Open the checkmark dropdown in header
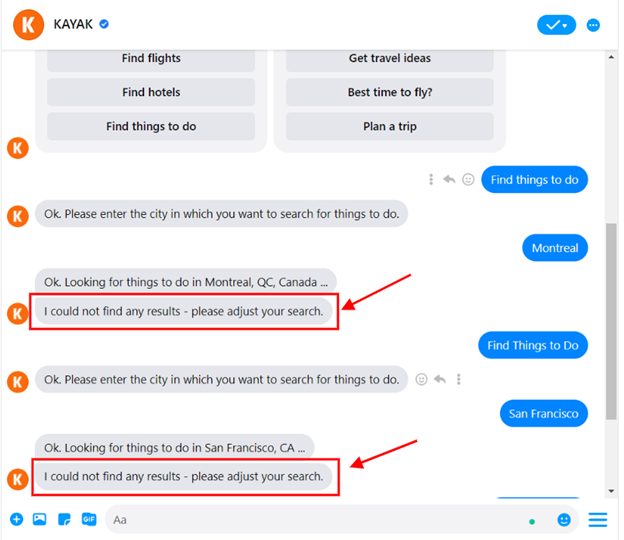Screen dimensions: 624x540 [557, 25]
